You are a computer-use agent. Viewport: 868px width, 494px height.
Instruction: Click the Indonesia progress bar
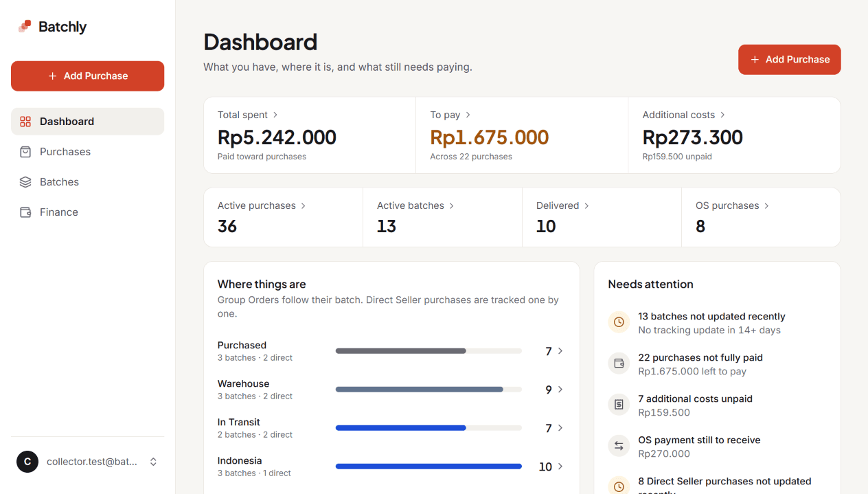pyautogui.click(x=429, y=467)
